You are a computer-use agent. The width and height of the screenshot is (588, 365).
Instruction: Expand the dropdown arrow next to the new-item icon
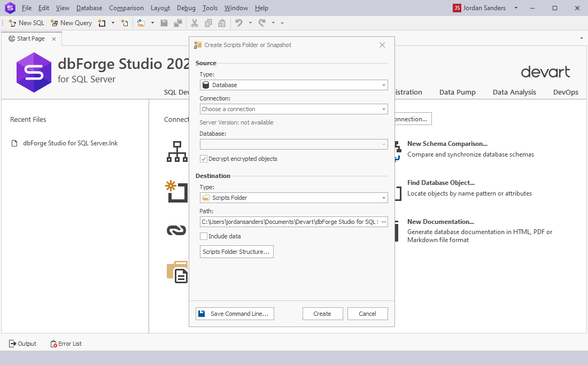point(113,23)
